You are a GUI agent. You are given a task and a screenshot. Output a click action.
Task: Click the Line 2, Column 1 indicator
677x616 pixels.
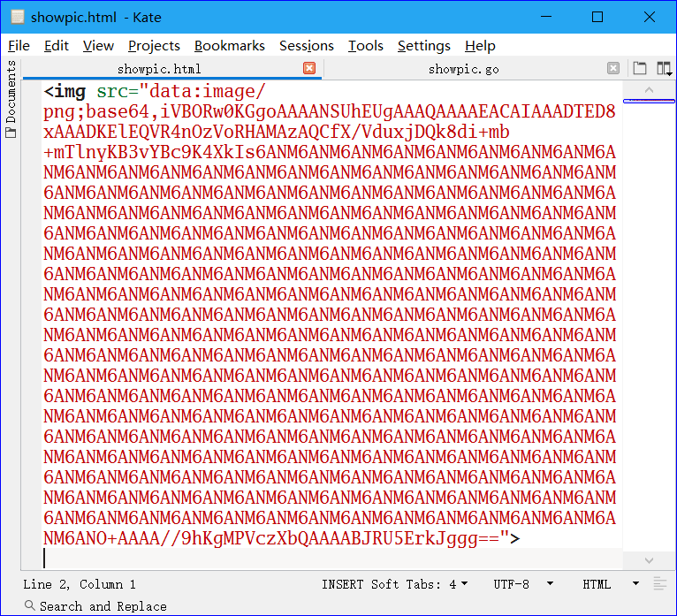click(x=80, y=584)
